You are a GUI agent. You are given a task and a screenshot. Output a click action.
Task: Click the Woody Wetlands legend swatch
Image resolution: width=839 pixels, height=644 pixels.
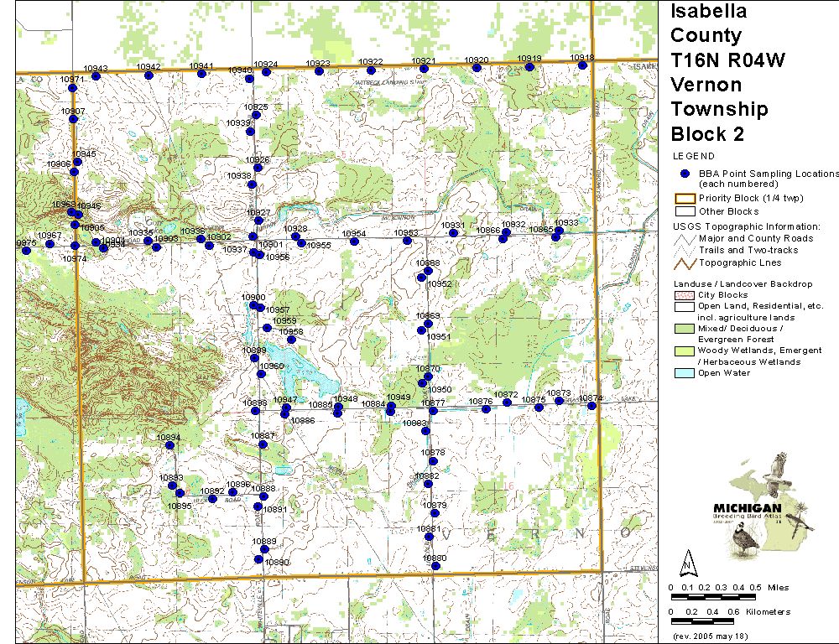click(685, 351)
